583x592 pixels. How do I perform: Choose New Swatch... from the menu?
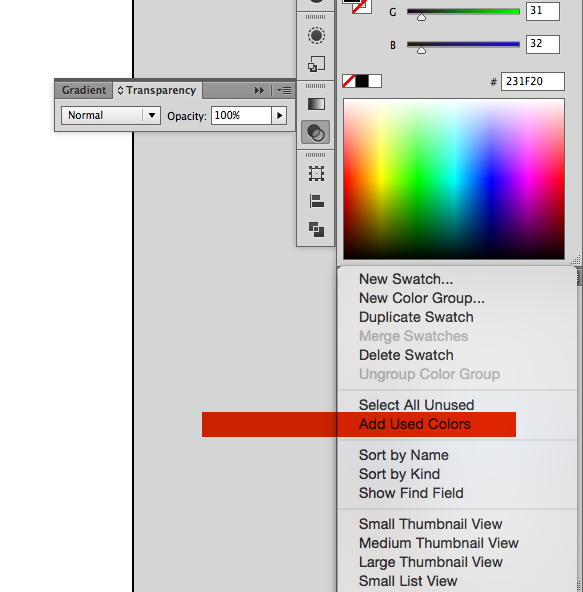point(406,279)
